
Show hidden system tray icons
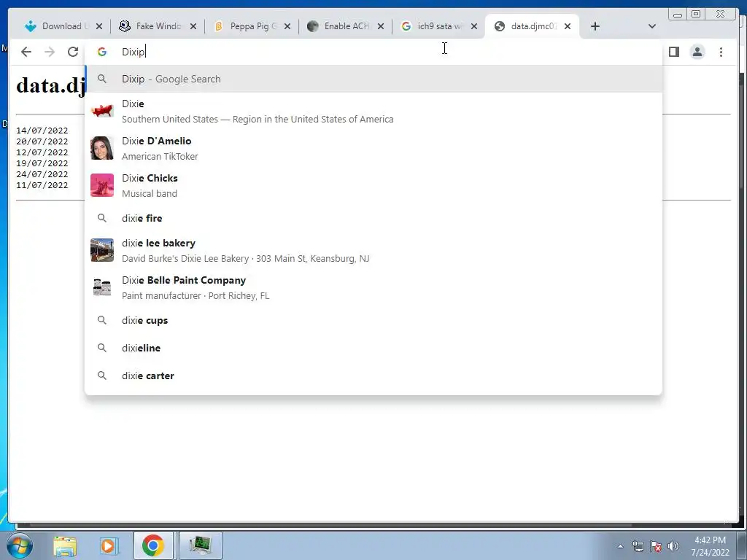pos(620,546)
